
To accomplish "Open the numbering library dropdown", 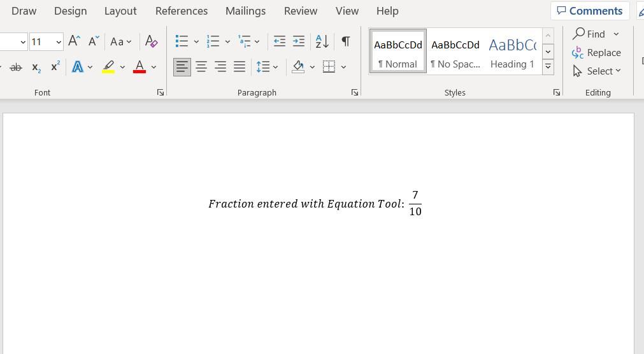I will pos(227,41).
